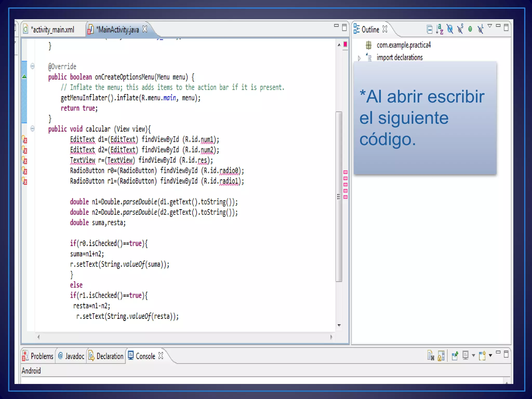Click the horizontal scroll right arrow

click(x=331, y=337)
